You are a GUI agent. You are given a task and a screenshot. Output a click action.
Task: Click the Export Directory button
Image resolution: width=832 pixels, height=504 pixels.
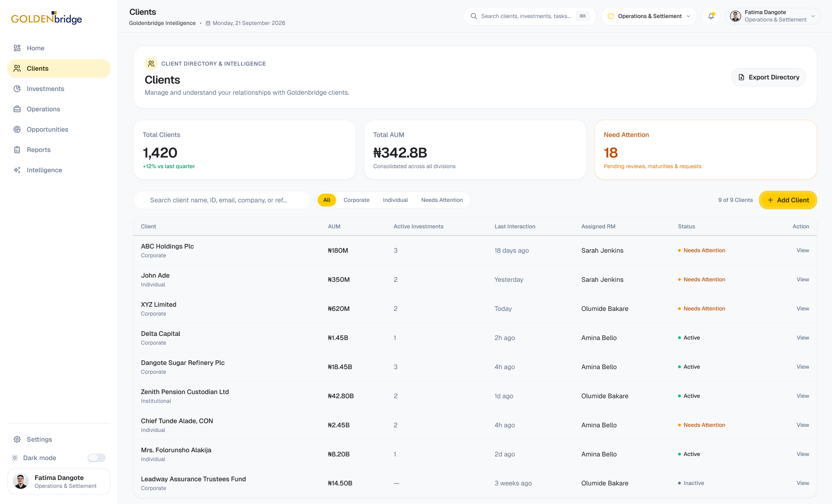tap(769, 77)
